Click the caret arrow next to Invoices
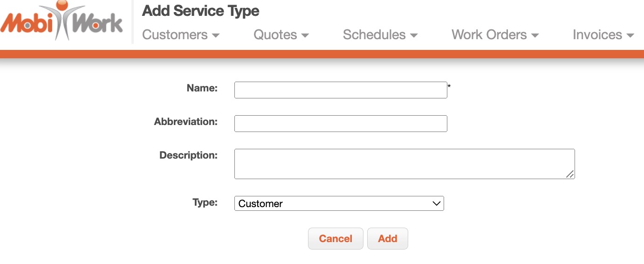 [x=630, y=36]
